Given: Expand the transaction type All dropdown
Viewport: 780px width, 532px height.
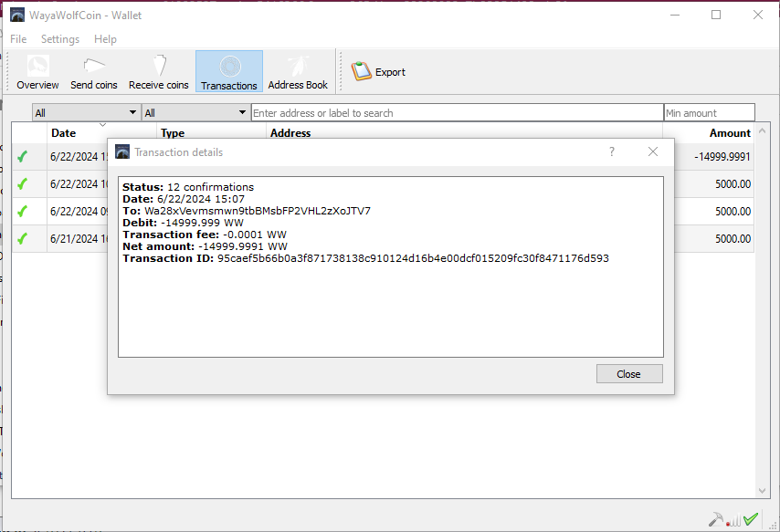Looking at the screenshot, I should pos(195,113).
